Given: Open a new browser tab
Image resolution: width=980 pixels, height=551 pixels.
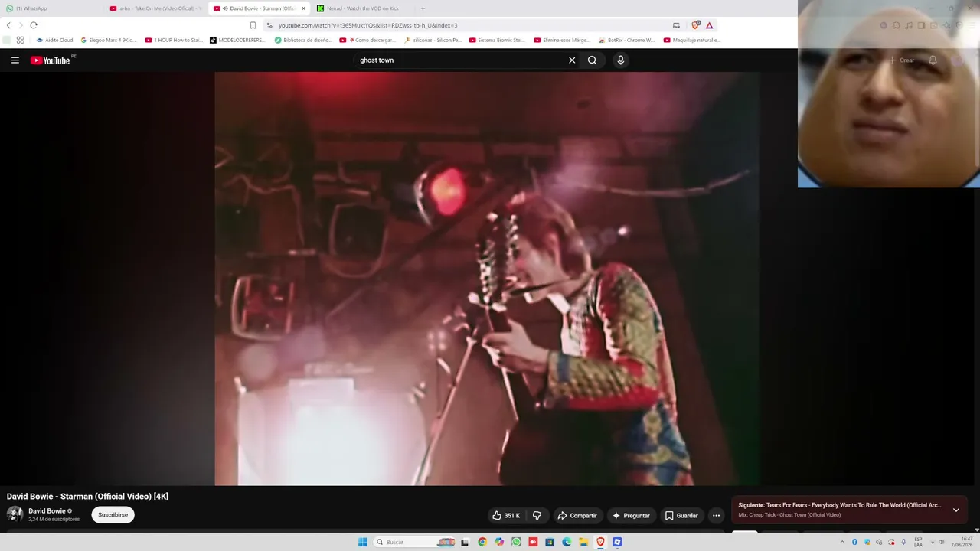Looking at the screenshot, I should (423, 8).
